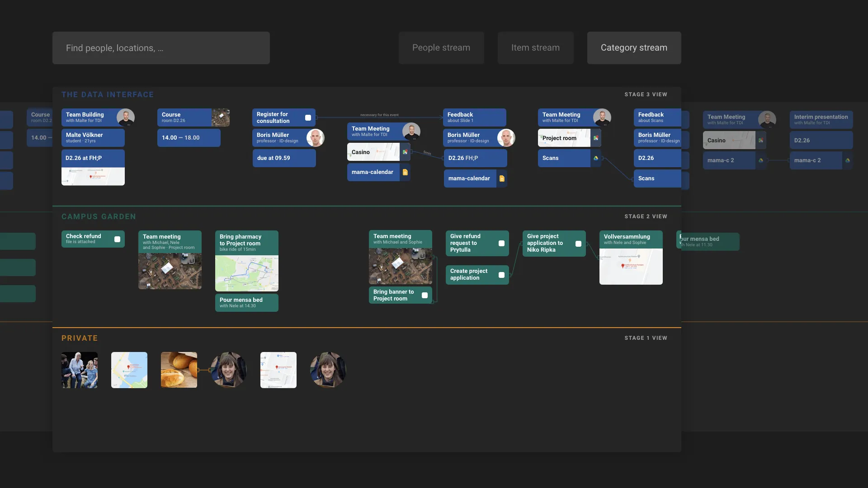868x488 pixels.
Task: Click Stage 3 View label
Action: [x=646, y=94]
